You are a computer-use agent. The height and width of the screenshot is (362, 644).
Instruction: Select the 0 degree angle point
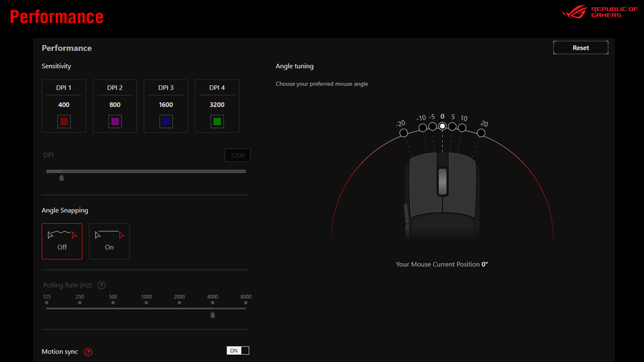442,126
